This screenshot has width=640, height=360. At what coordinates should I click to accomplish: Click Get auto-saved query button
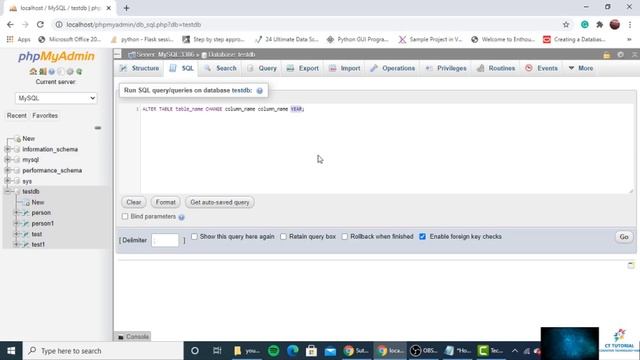click(x=220, y=202)
